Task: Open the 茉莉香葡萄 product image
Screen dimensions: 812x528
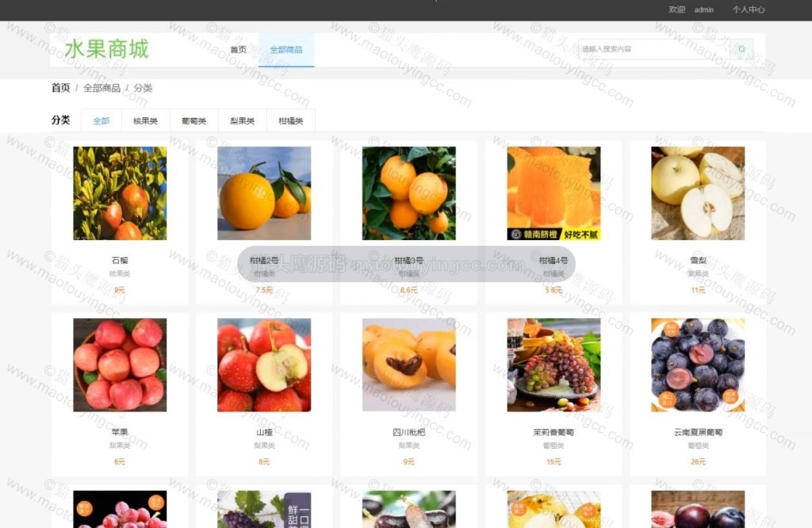Action: pos(553,365)
